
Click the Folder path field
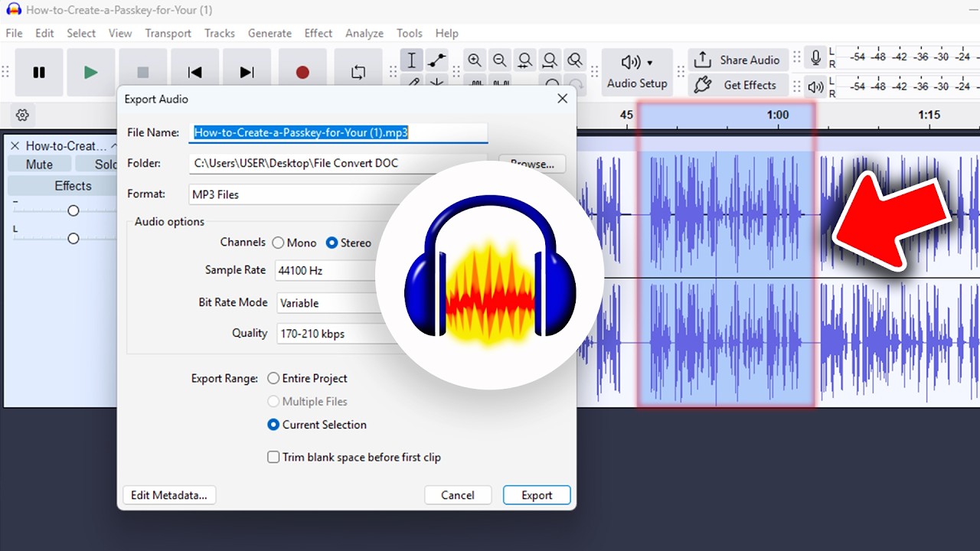[338, 163]
